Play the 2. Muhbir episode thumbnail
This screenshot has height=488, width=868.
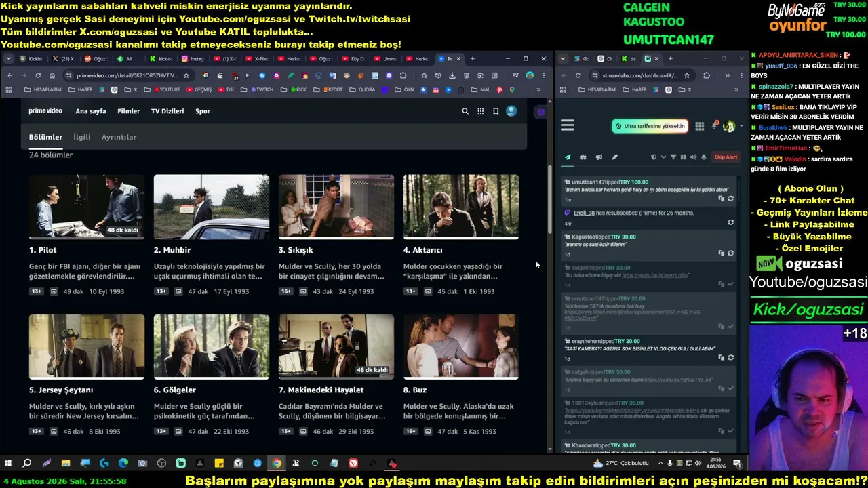(211, 207)
